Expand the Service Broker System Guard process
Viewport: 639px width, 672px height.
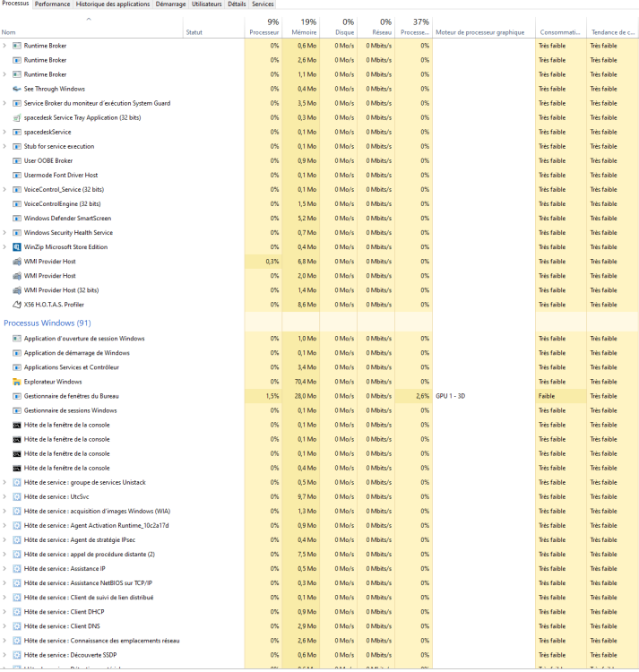click(x=4, y=103)
